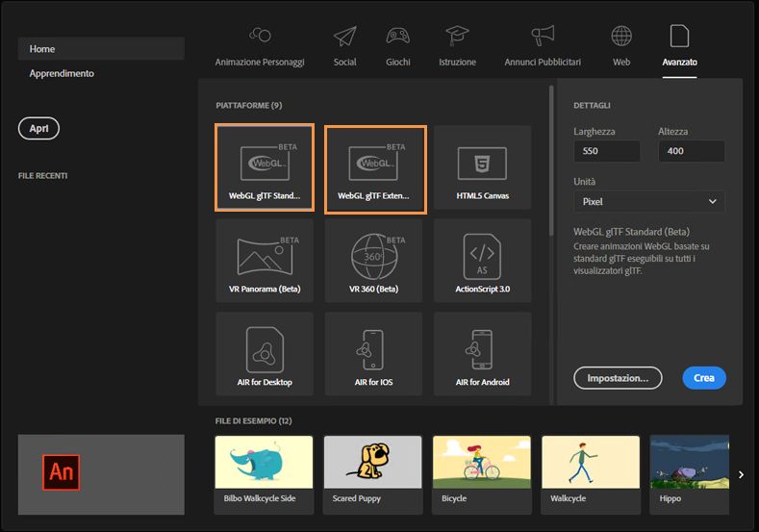Choose the AIR for Android platform

(x=483, y=354)
